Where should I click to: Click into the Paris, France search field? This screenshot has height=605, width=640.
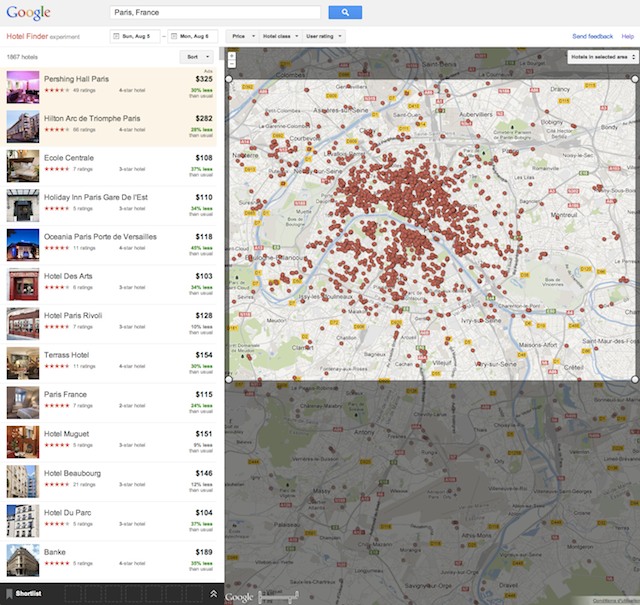pos(215,12)
